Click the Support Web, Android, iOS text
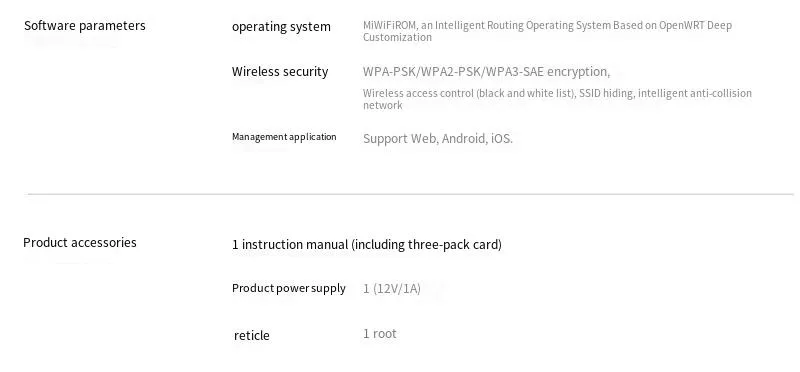The image size is (800, 372). pyautogui.click(x=438, y=139)
